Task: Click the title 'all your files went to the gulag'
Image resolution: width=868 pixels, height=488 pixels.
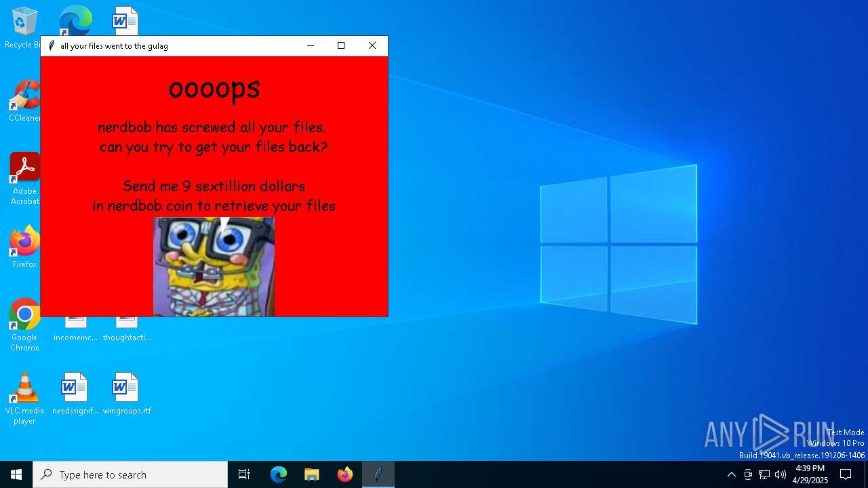Action: pos(114,46)
